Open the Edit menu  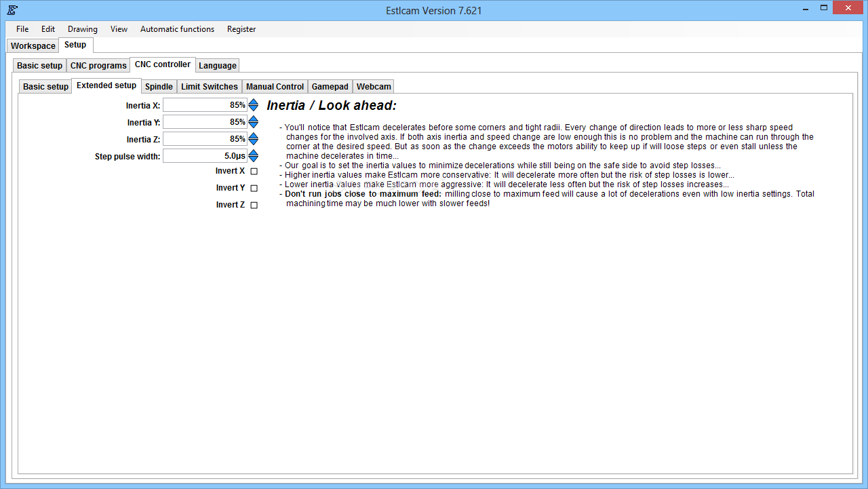pos(48,29)
